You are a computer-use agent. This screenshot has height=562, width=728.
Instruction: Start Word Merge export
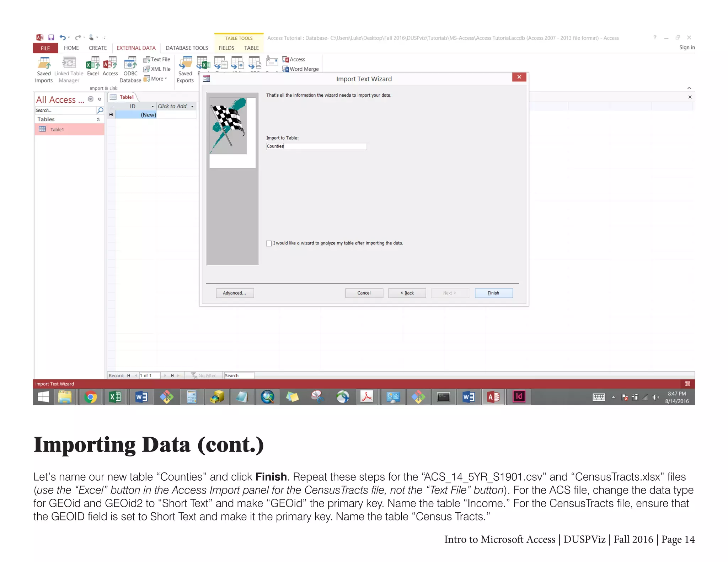(300, 69)
